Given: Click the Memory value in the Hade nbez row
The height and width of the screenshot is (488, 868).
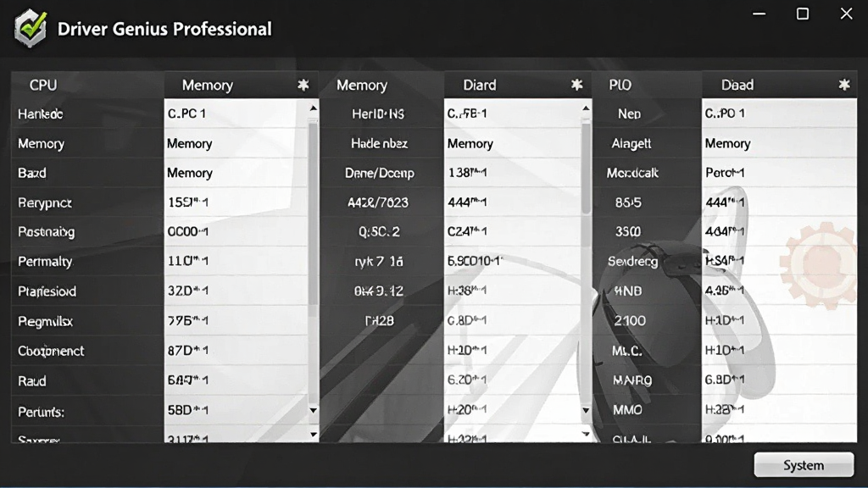Looking at the screenshot, I should pyautogui.click(x=470, y=143).
